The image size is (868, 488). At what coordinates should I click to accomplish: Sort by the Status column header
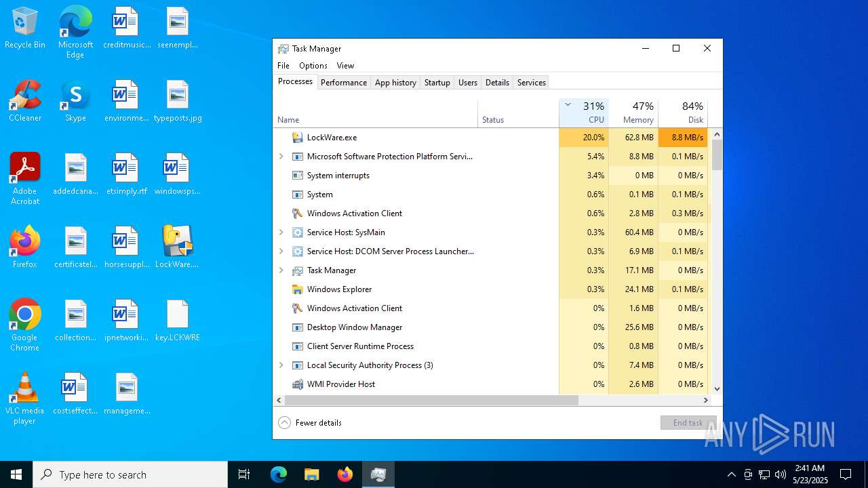coord(519,113)
